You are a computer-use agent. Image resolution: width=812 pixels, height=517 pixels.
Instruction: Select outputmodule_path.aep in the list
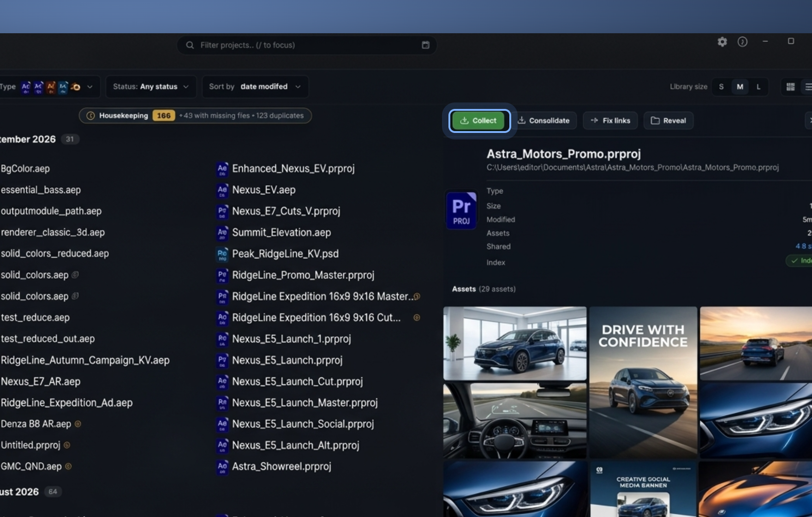click(x=51, y=211)
